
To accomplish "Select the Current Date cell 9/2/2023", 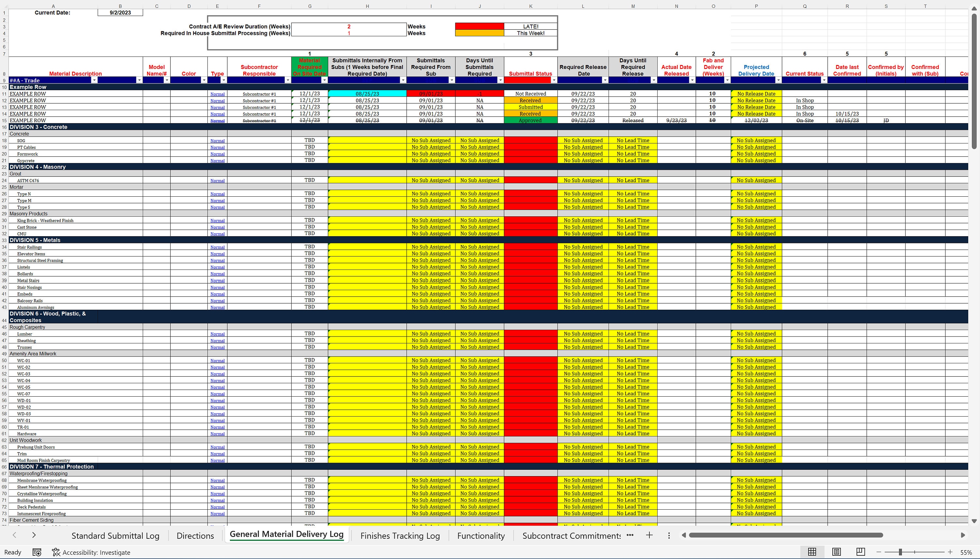I will 120,13.
